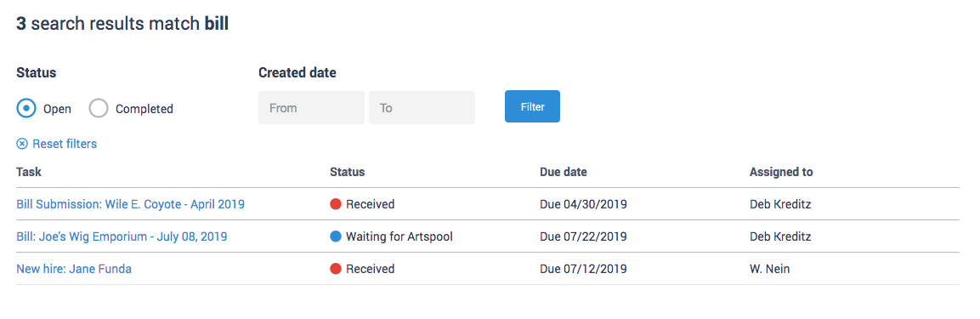Image resolution: width=980 pixels, height=319 pixels.
Task: Click the Due date column header
Action: 564,172
